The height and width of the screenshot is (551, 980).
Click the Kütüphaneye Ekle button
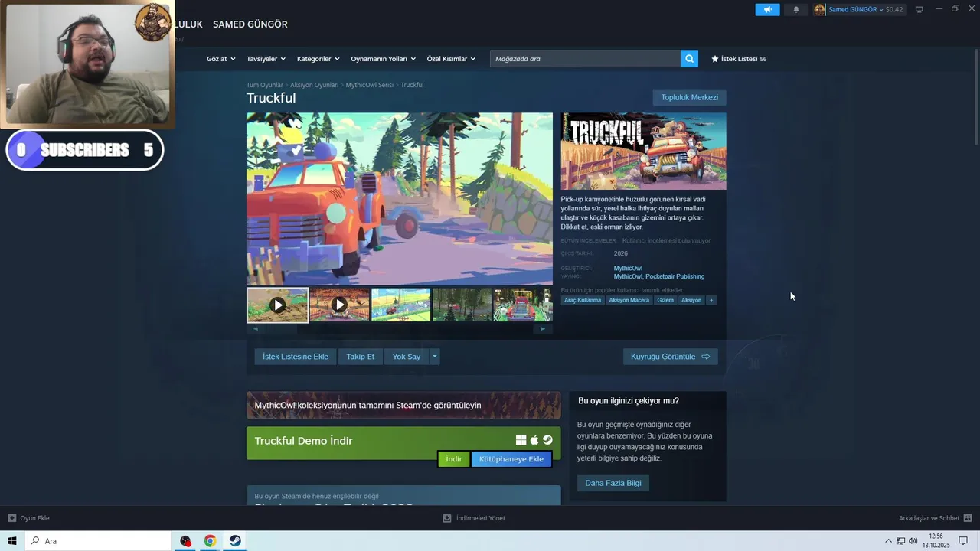tap(511, 459)
